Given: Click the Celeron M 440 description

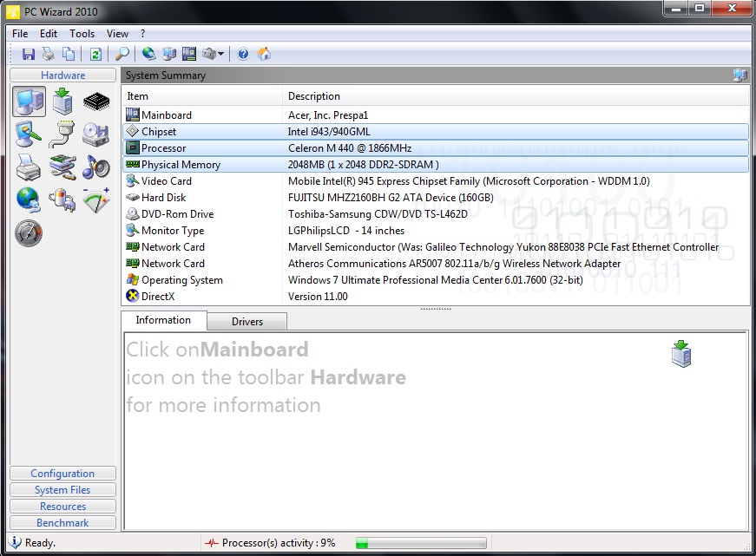Looking at the screenshot, I should (350, 148).
